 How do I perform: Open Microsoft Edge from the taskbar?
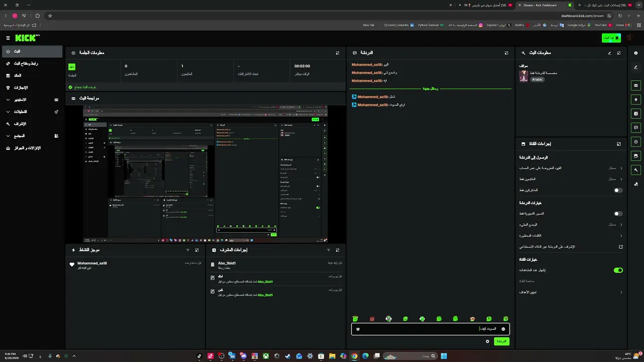click(x=365, y=356)
